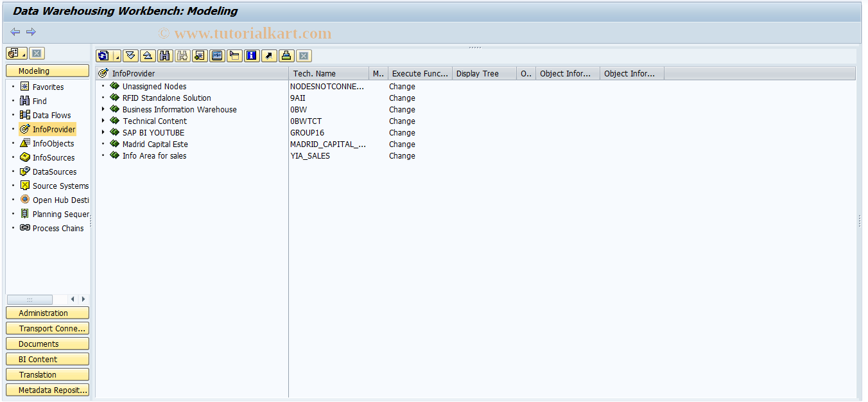868x402 pixels.
Task: Open the Metadata Repository section tab
Action: click(48, 390)
